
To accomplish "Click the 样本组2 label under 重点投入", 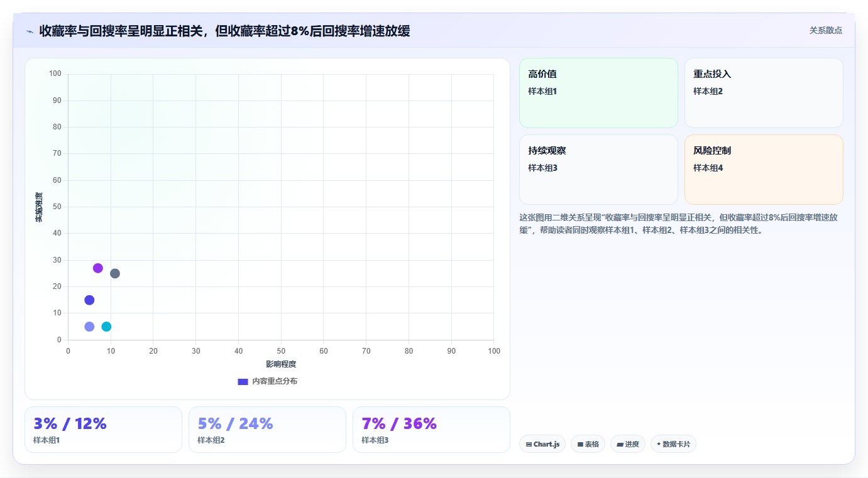I will coord(708,91).
